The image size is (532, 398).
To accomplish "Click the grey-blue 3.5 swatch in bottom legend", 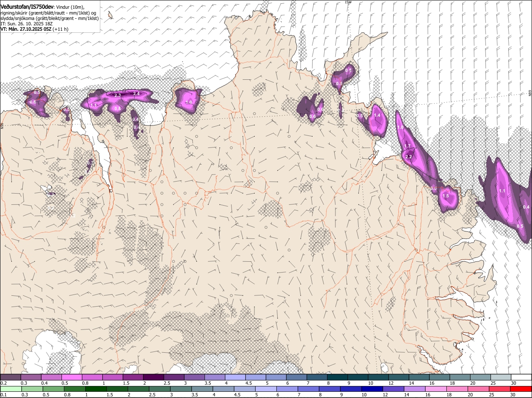I will [x=202, y=389].
